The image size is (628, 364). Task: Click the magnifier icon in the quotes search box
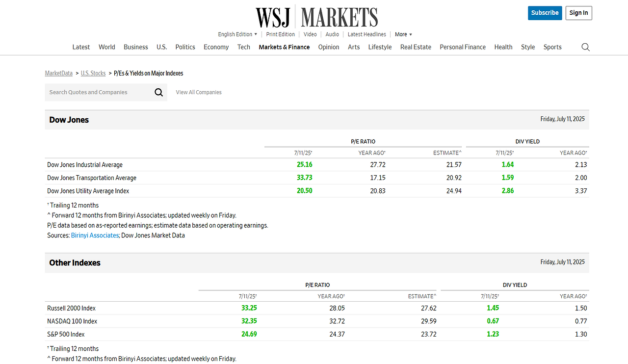pos(158,92)
